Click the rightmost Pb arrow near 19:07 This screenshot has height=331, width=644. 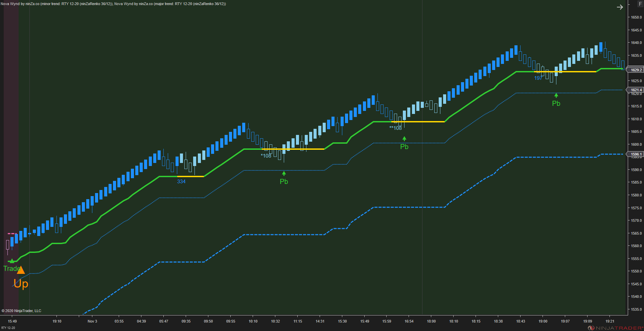pyautogui.click(x=557, y=95)
